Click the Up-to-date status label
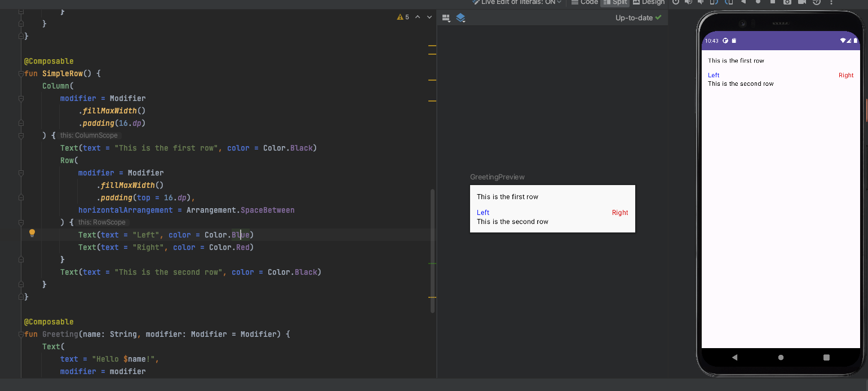The width and height of the screenshot is (868, 391). (634, 17)
